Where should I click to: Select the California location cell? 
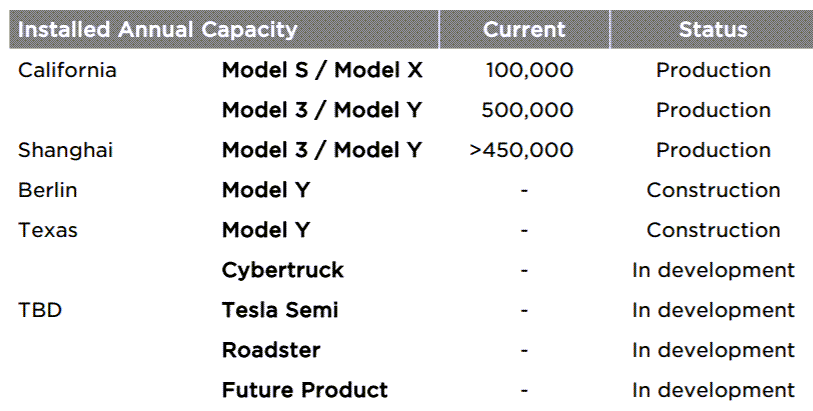click(67, 70)
